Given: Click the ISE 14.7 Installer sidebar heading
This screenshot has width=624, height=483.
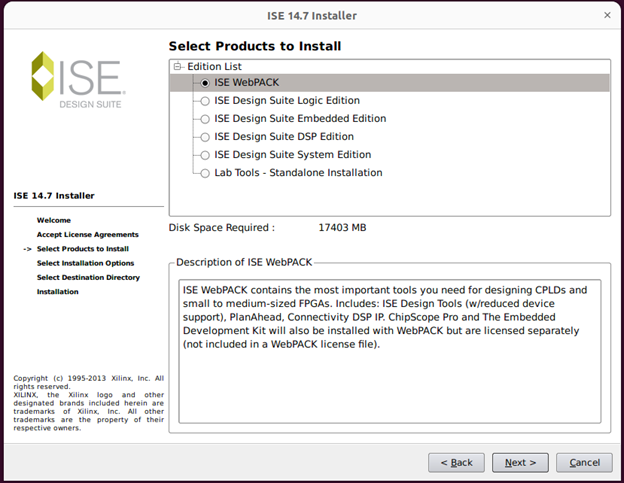Looking at the screenshot, I should 54,196.
